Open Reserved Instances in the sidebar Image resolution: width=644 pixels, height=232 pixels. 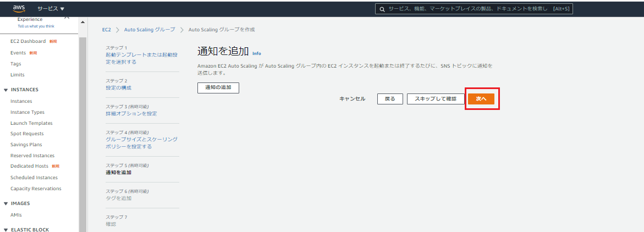pyautogui.click(x=32, y=156)
